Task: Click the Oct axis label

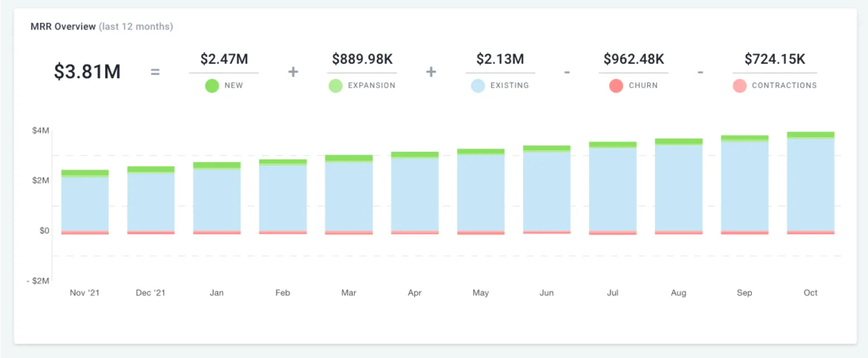Action: [811, 293]
